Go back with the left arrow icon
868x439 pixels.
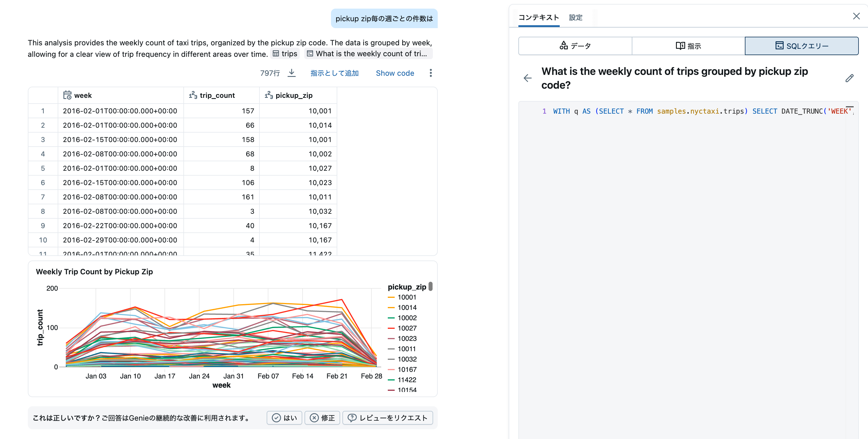(527, 78)
